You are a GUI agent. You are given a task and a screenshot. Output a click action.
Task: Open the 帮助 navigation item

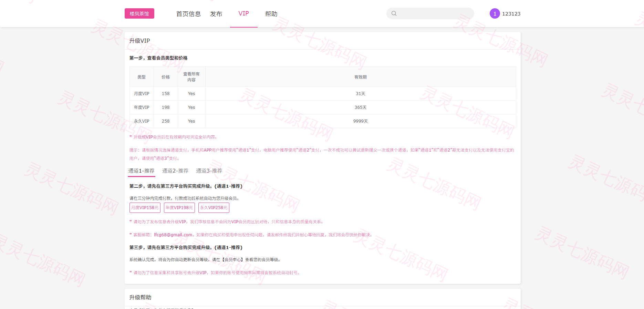coord(271,14)
